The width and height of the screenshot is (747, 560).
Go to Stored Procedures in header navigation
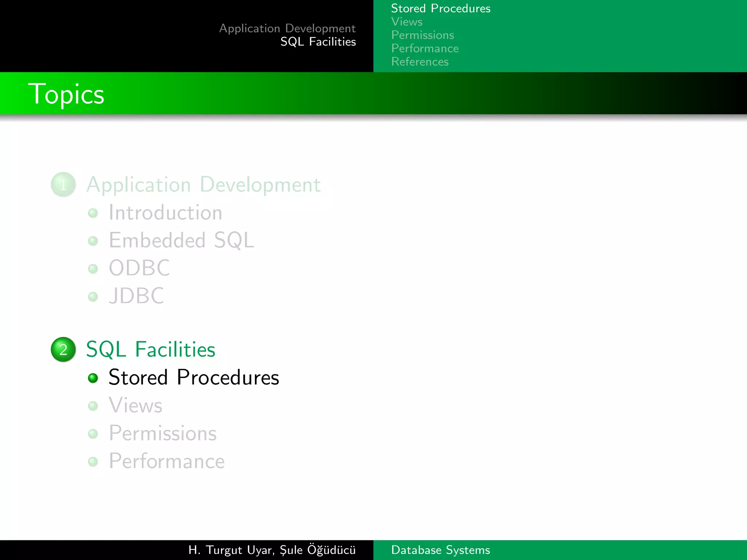pyautogui.click(x=441, y=8)
